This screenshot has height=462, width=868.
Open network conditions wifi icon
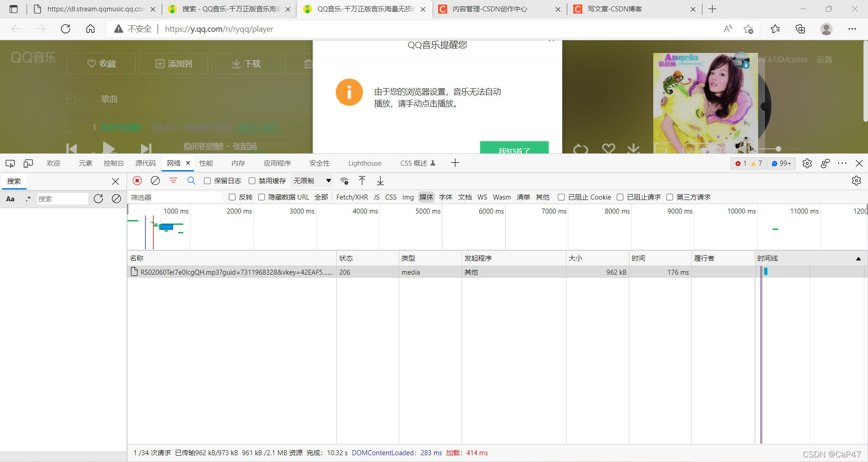point(344,181)
